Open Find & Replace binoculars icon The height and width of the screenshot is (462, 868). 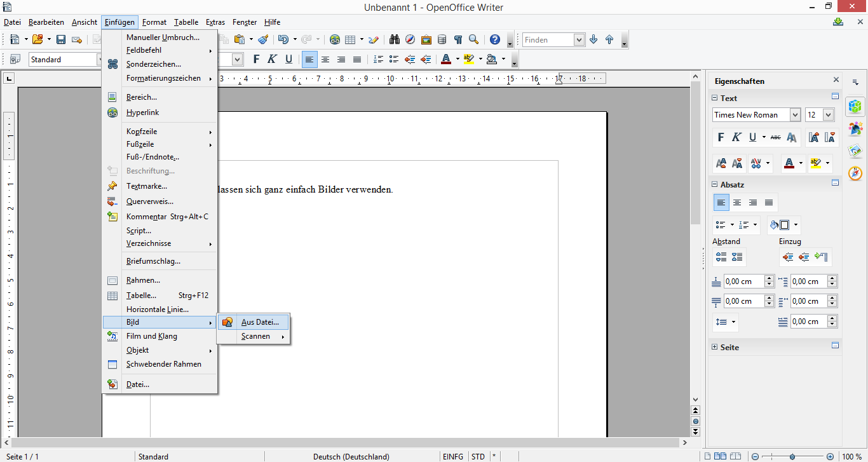point(395,39)
